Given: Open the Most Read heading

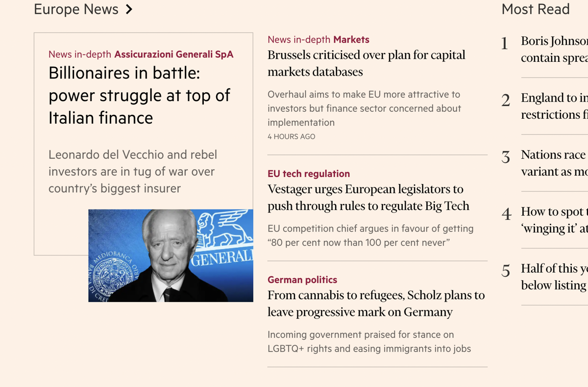Looking at the screenshot, I should [x=536, y=9].
